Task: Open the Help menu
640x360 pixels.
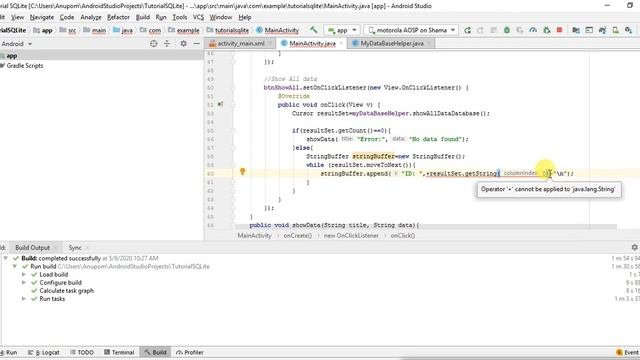Action: point(245,17)
